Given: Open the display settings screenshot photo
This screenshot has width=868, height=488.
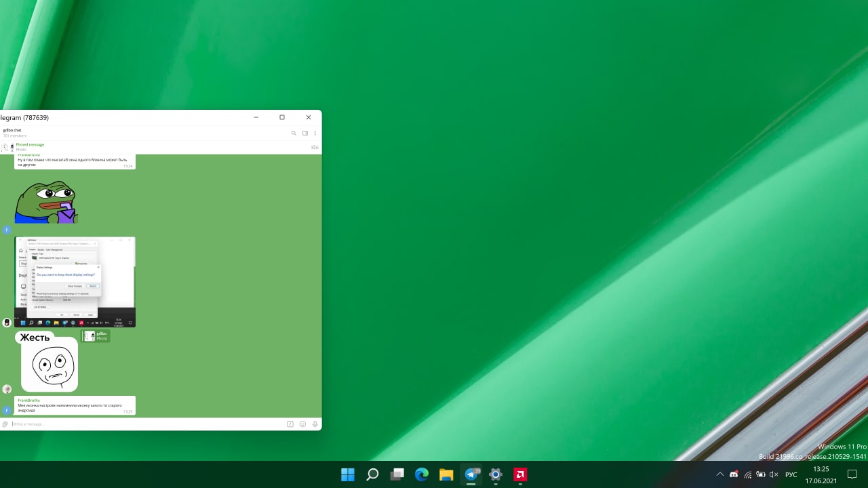Looking at the screenshot, I should (75, 282).
